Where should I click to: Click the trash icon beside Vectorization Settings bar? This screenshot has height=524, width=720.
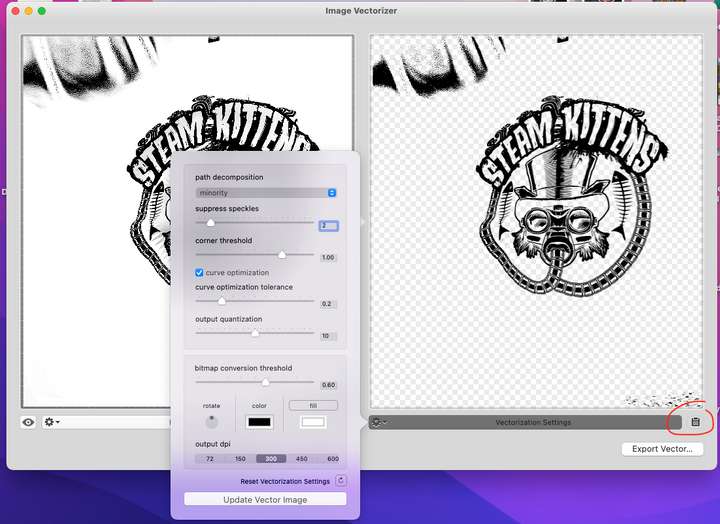pos(696,422)
